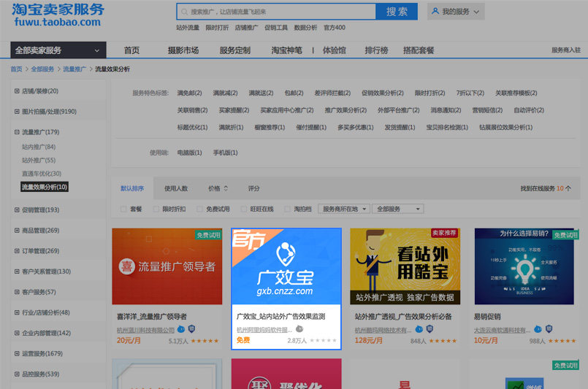Click the magnifier icon in search box
The width and height of the screenshot is (588, 389).
click(184, 12)
